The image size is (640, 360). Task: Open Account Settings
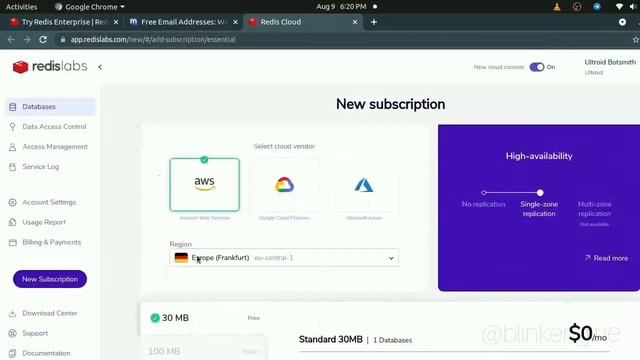click(x=49, y=202)
